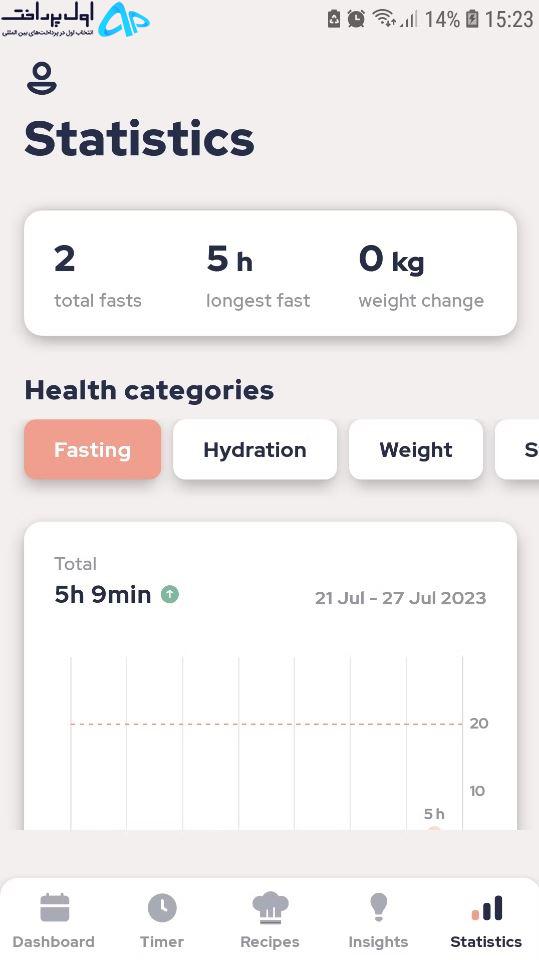This screenshot has width=539, height=960.
Task: Tap the Total 5h 9min summary
Action: (103, 580)
